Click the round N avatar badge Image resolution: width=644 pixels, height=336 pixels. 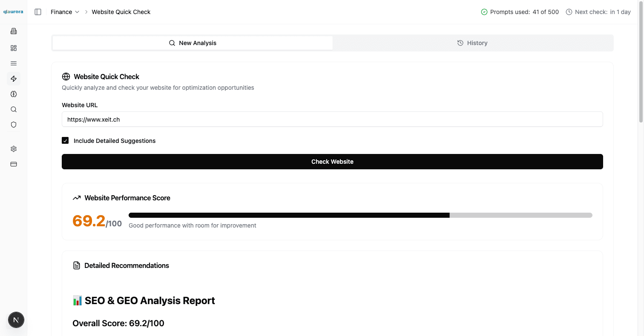pyautogui.click(x=16, y=320)
